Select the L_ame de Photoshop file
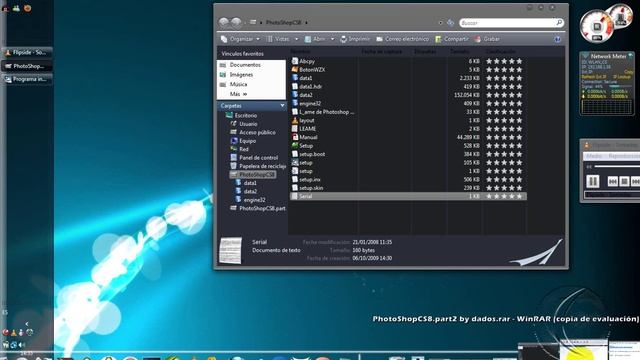Screen dimensions: 640x360 (x=323, y=112)
